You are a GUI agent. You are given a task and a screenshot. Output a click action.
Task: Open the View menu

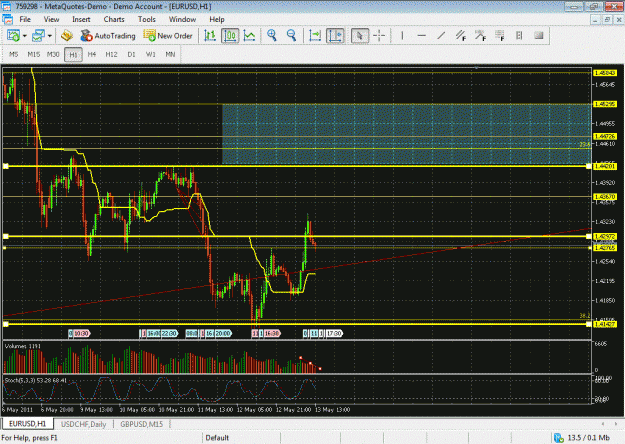[51, 20]
